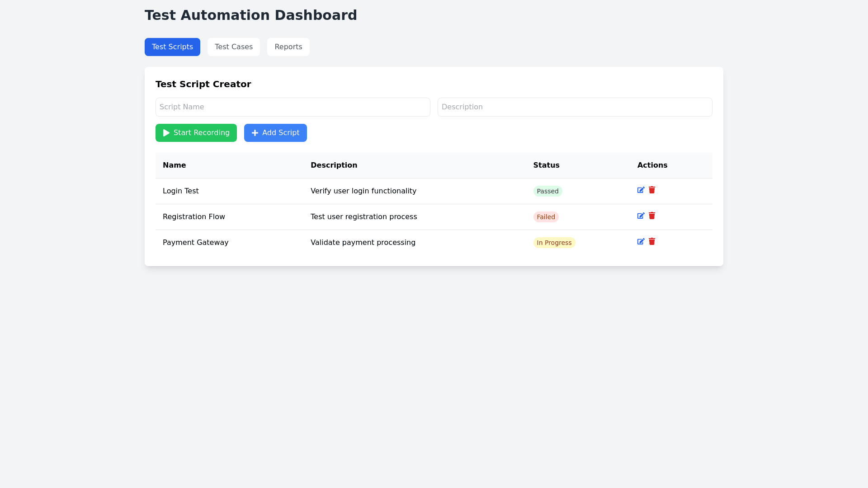Click edit icon for Login Test
Viewport: 868px width, 488px height.
pos(641,190)
